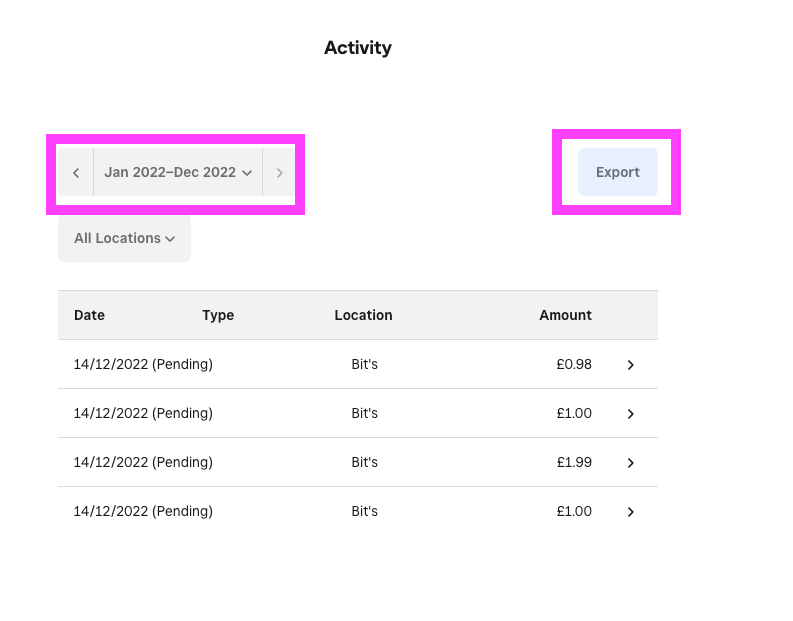Open details chevron for £0.98 transaction
Screen dimensions: 793x621
[x=630, y=365]
